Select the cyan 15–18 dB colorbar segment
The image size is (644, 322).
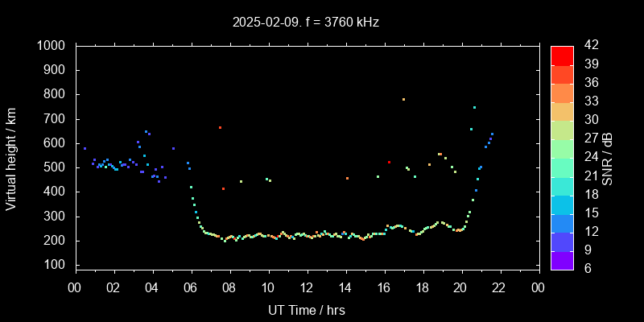pos(562,204)
